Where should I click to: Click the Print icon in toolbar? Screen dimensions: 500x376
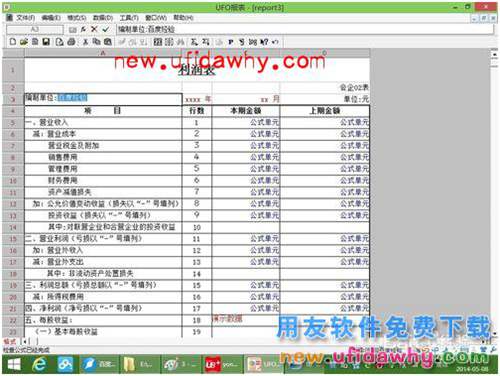tap(71, 42)
